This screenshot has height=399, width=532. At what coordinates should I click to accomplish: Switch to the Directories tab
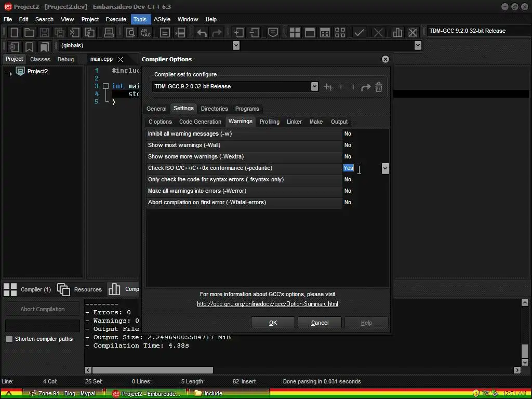coord(215,109)
